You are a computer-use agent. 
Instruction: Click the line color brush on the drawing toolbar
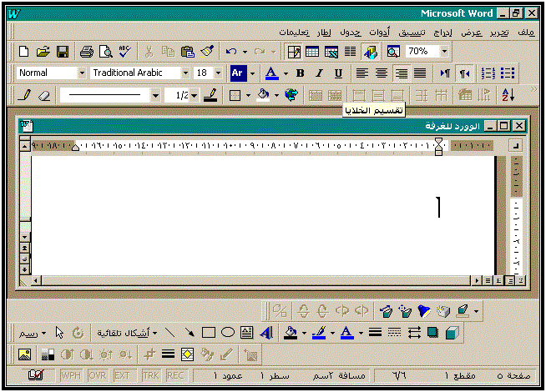click(319, 333)
